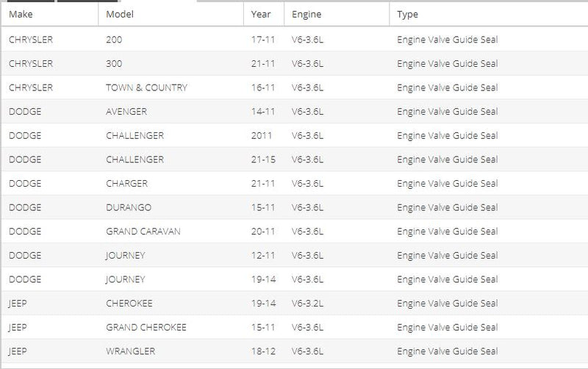
Task: Select the Grand Cherokee model cell
Action: (146, 327)
